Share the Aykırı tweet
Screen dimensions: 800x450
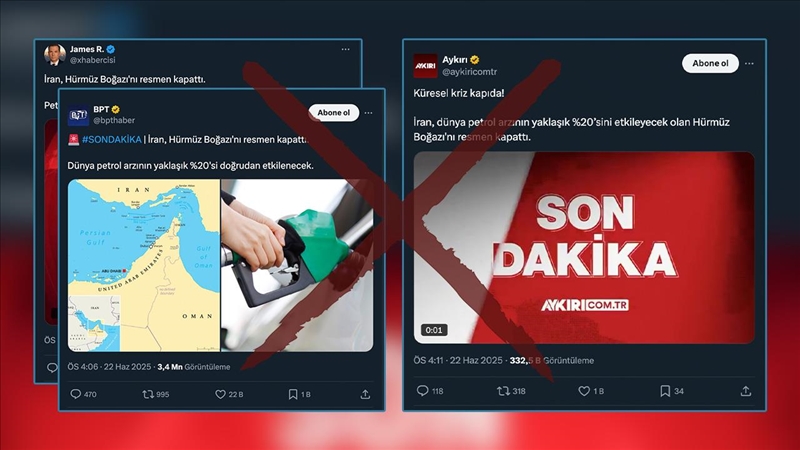click(x=746, y=391)
